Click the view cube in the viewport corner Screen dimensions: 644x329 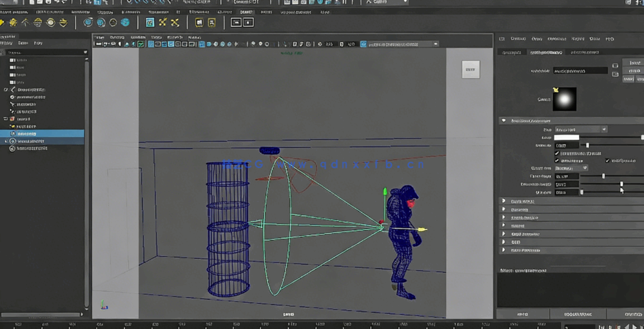coord(471,69)
